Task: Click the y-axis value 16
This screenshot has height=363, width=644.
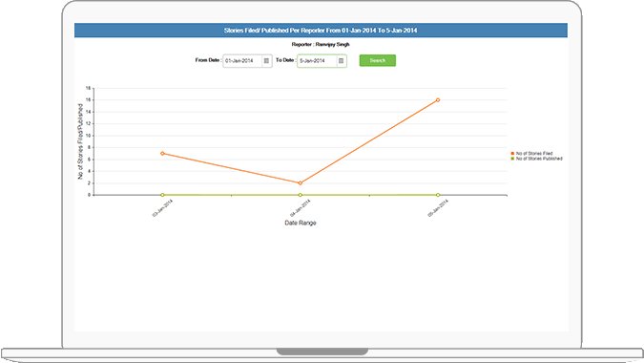Action: (x=88, y=100)
